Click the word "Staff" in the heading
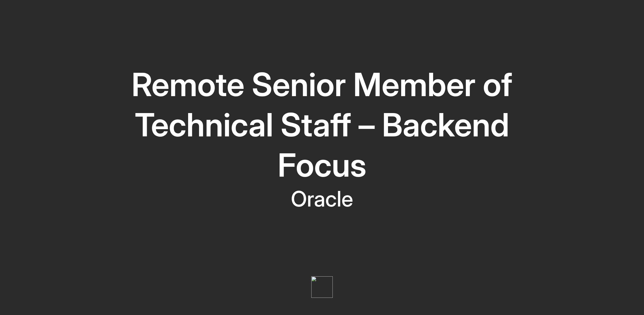 tap(316, 125)
